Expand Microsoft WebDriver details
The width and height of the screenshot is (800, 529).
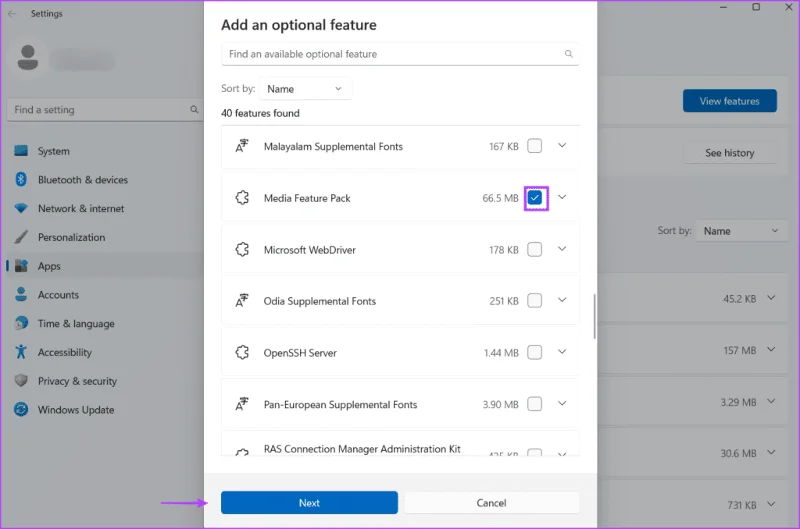(x=562, y=249)
